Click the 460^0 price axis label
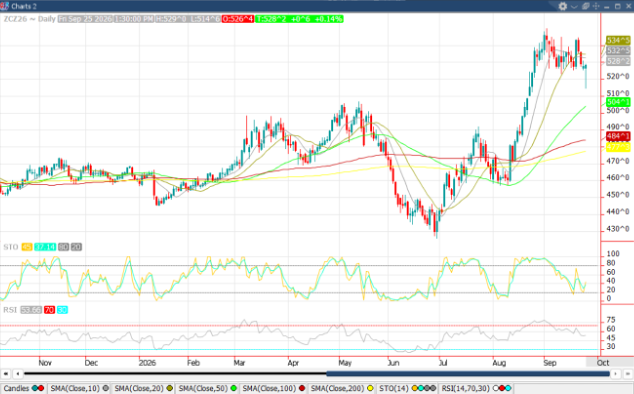 (618, 178)
